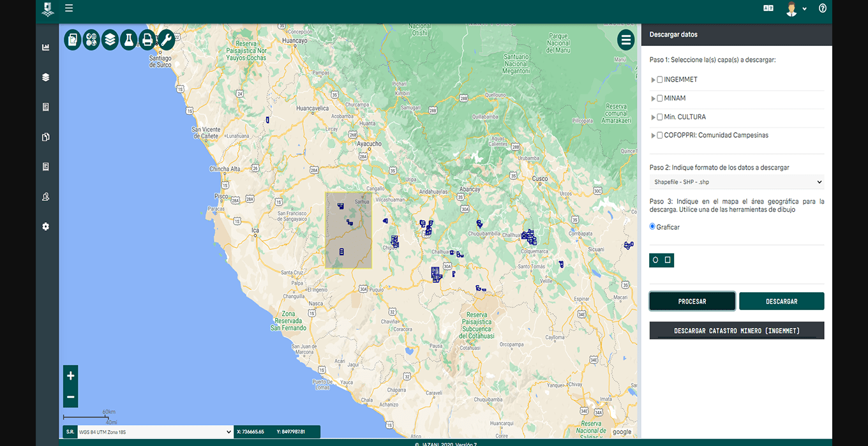Screen dimensions: 868x446
Task: Open the second report document icon in the sidebar
Action: 46,167
